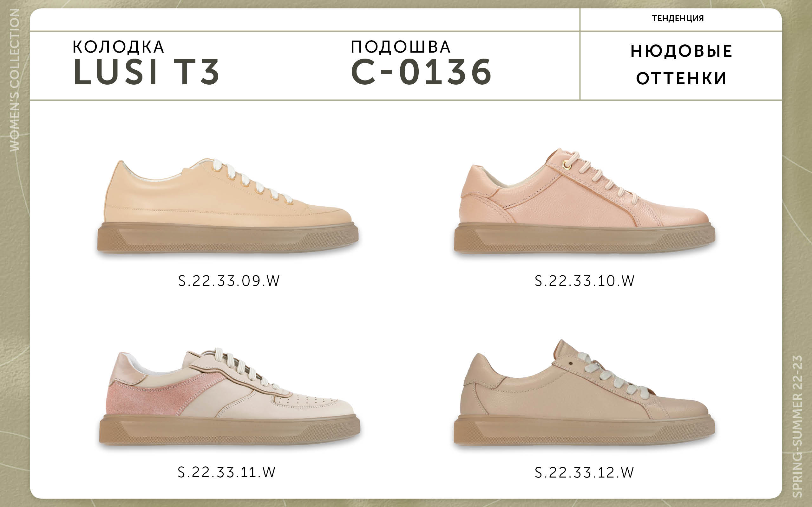Image resolution: width=812 pixels, height=507 pixels.
Task: Click the S.22.33.10.W article code
Action: 585,281
